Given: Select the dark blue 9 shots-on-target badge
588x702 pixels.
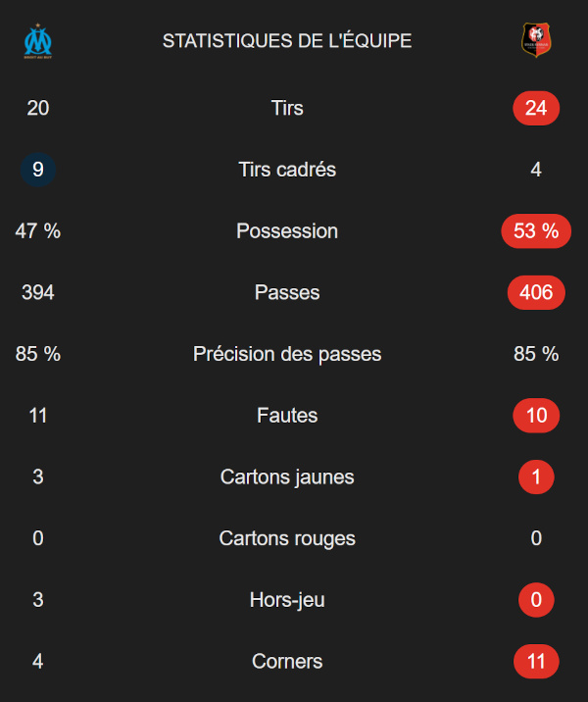Looking at the screenshot, I should 38,170.
